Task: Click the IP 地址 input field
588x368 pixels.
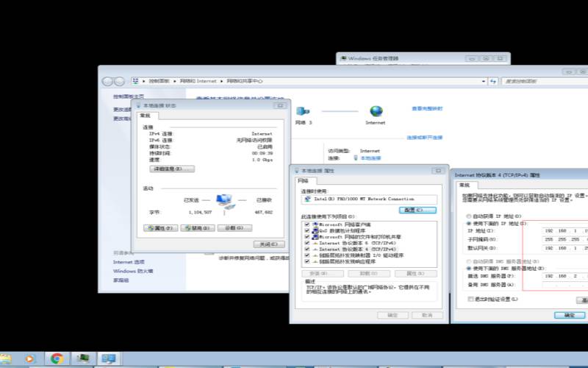Action: [x=565, y=230]
